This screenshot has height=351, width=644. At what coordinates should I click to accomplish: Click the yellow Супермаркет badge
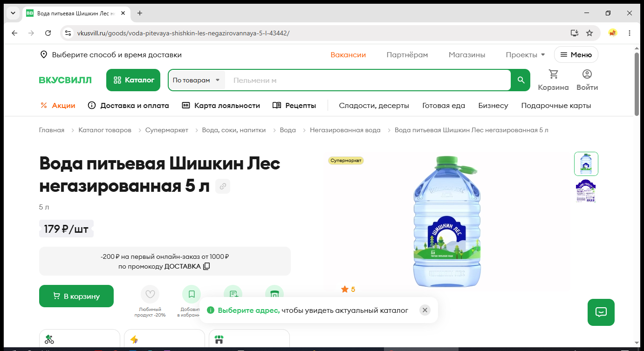click(x=346, y=161)
